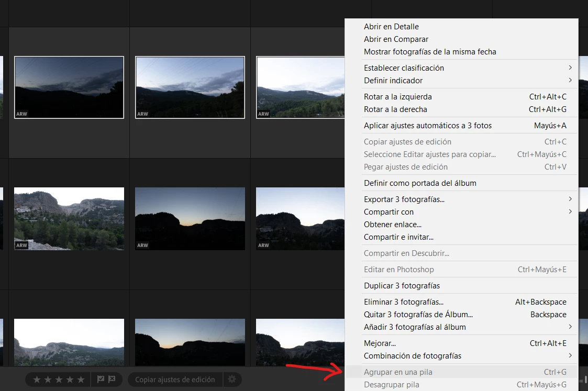588x391 pixels.
Task: Select bottom-row bright mountain dam thumbnail
Action: 69,342
